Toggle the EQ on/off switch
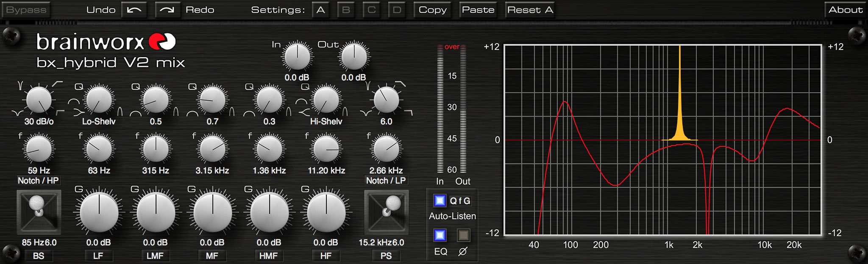Viewport: 868px width, 264px height. [x=440, y=235]
